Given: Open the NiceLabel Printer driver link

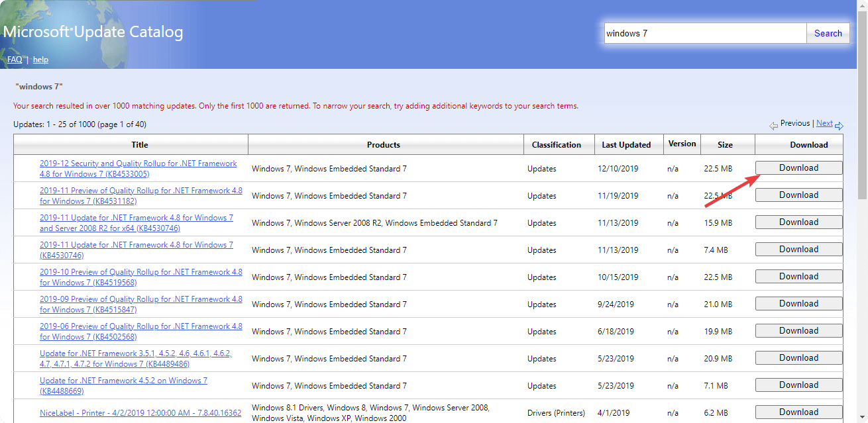Looking at the screenshot, I should (140, 413).
